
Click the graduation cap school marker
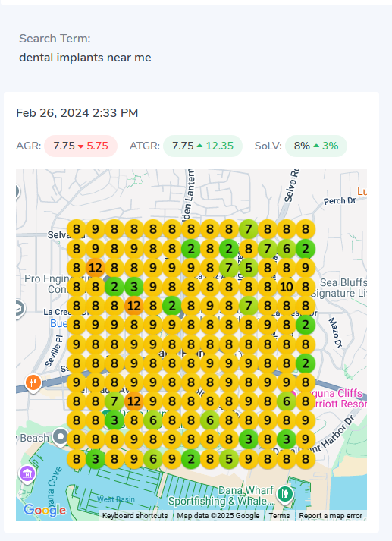pos(19,309)
